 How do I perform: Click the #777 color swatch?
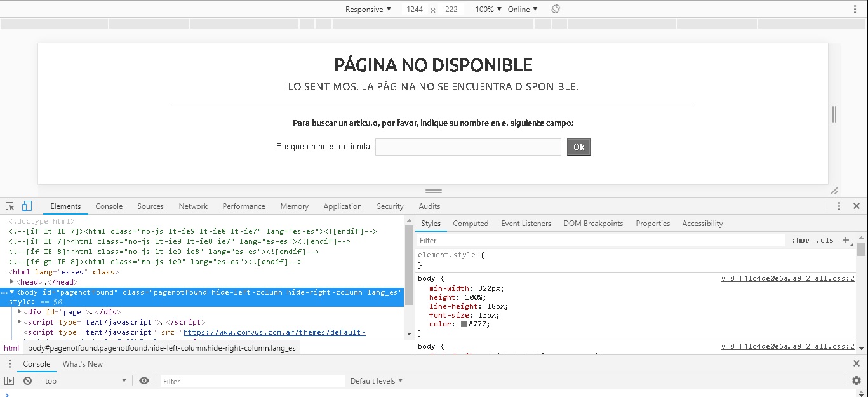coord(464,324)
